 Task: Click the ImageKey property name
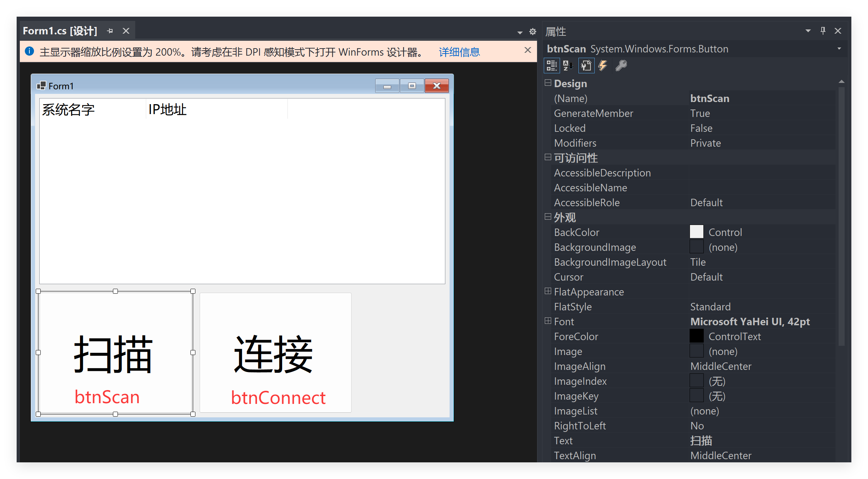point(576,396)
